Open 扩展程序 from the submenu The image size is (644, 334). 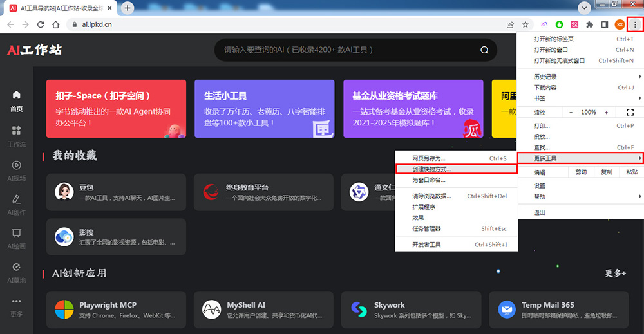point(457,207)
